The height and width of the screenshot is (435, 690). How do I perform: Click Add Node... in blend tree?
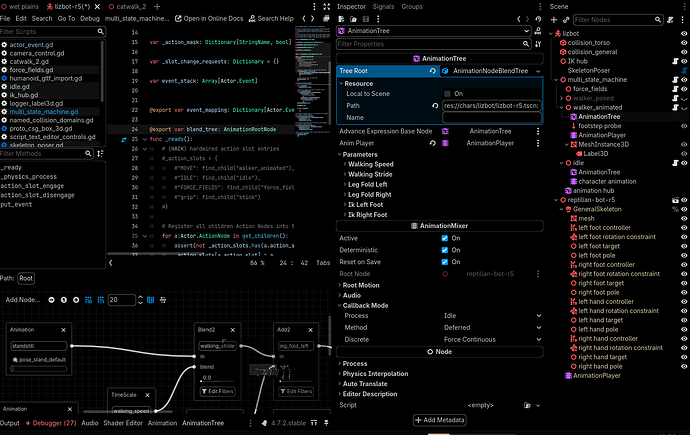point(22,300)
